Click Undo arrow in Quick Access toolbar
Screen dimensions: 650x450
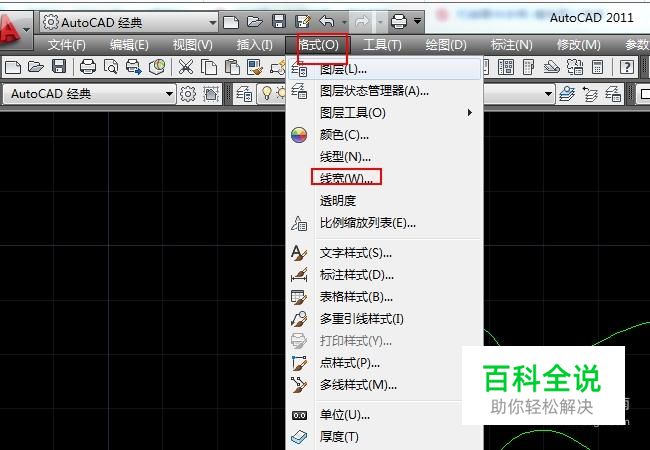point(327,22)
